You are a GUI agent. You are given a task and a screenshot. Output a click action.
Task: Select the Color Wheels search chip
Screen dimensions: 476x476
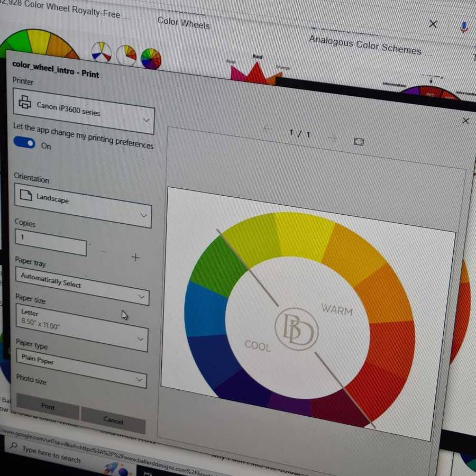click(x=184, y=23)
